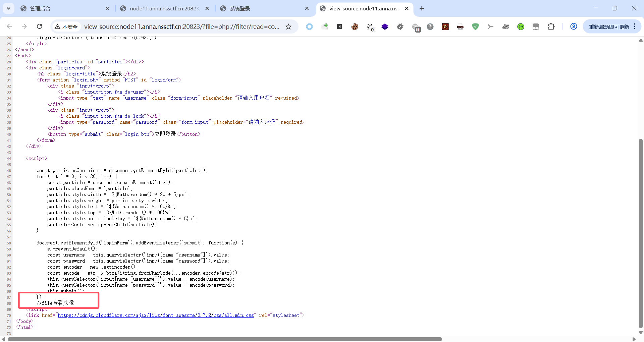
Task: Click the vertical scrollbar thumb
Action: (641, 233)
